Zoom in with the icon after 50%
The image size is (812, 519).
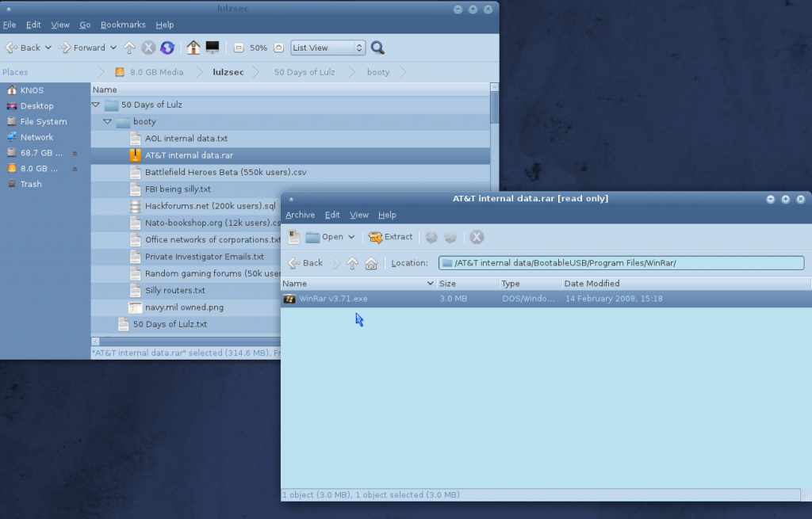(278, 48)
